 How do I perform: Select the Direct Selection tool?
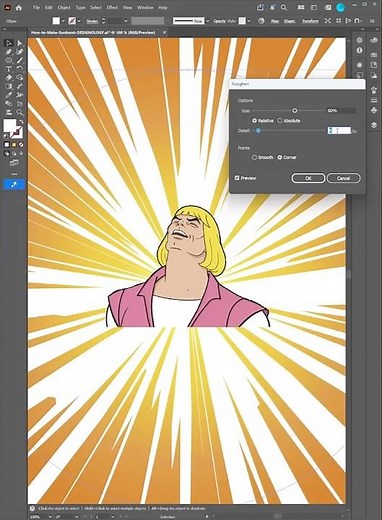pos(20,43)
